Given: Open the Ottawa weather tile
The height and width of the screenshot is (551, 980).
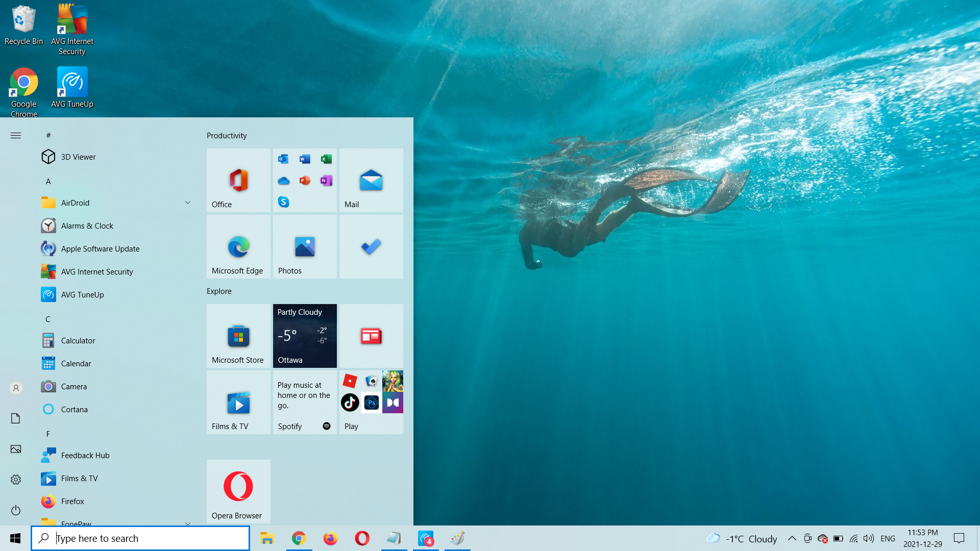Looking at the screenshot, I should point(305,336).
